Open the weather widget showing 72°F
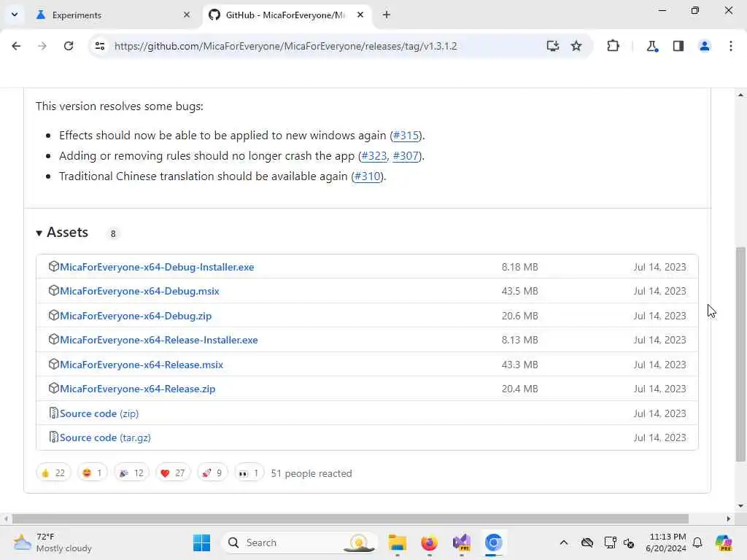This screenshot has height=560, width=747. 53,542
